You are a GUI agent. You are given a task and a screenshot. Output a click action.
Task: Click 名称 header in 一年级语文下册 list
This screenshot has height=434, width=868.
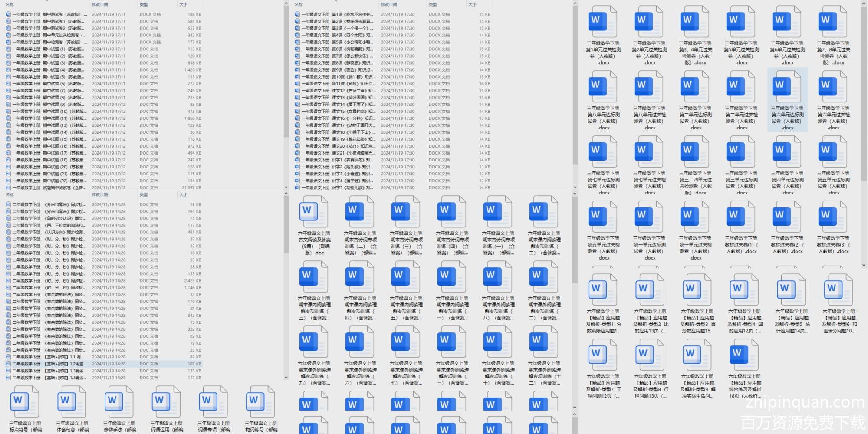299,4
